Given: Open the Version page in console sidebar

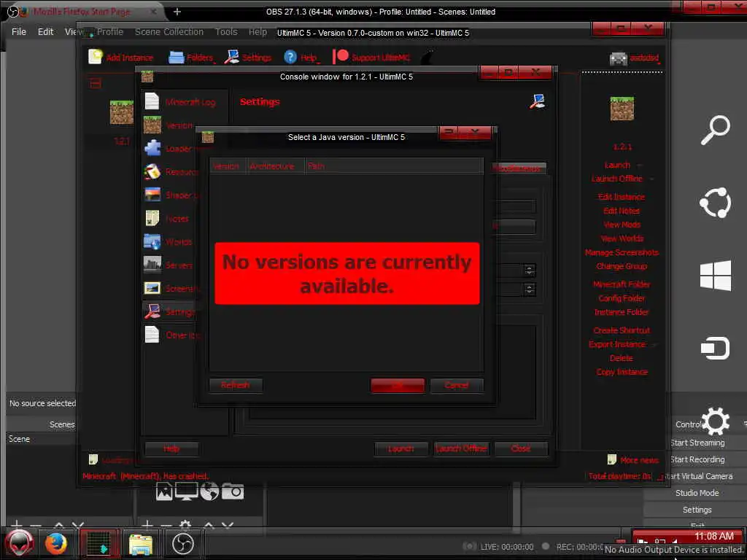Looking at the screenshot, I should click(x=169, y=125).
